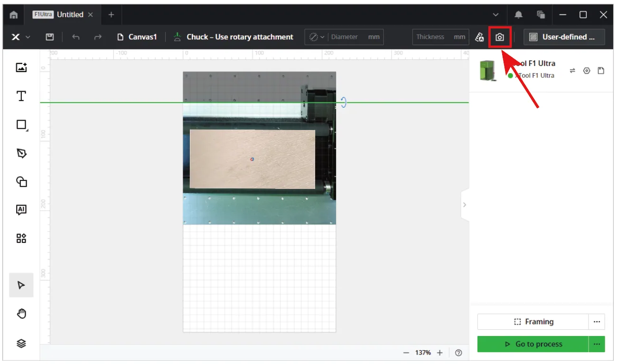Open more options next to Framing
The width and height of the screenshot is (617, 364).
[x=597, y=322]
